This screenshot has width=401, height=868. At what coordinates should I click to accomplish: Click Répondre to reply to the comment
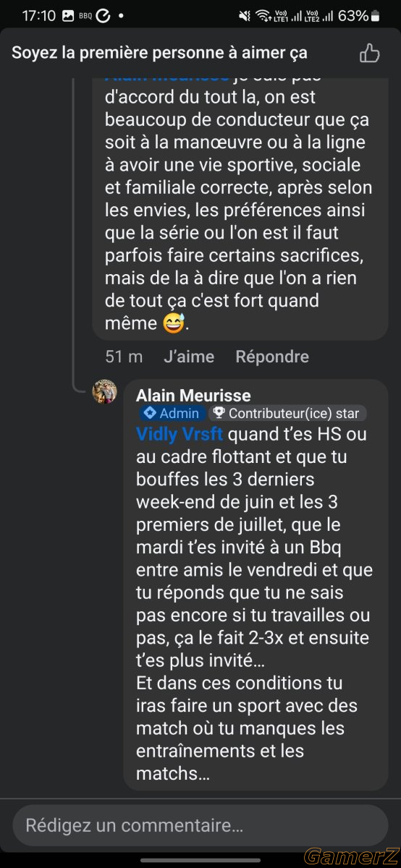[272, 357]
